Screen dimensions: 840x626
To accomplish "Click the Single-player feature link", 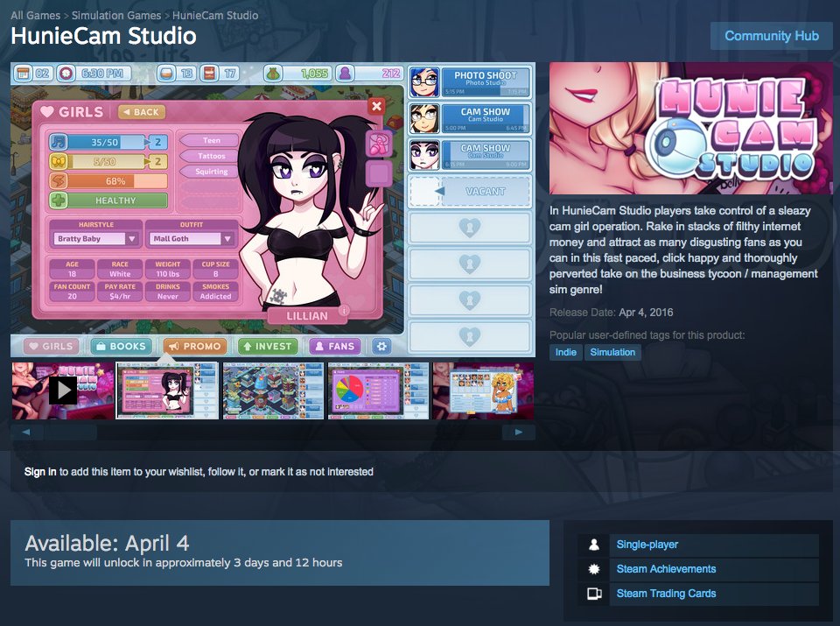I will pos(647,545).
